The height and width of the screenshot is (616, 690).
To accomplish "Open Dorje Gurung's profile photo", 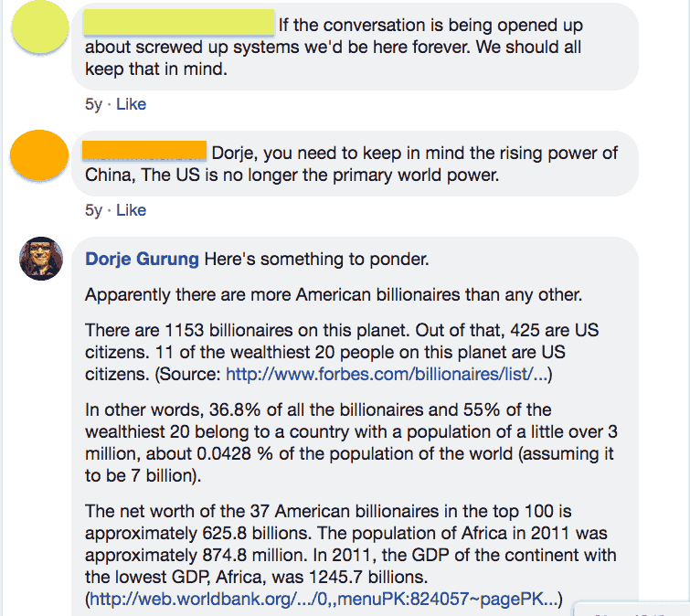I will [x=41, y=259].
